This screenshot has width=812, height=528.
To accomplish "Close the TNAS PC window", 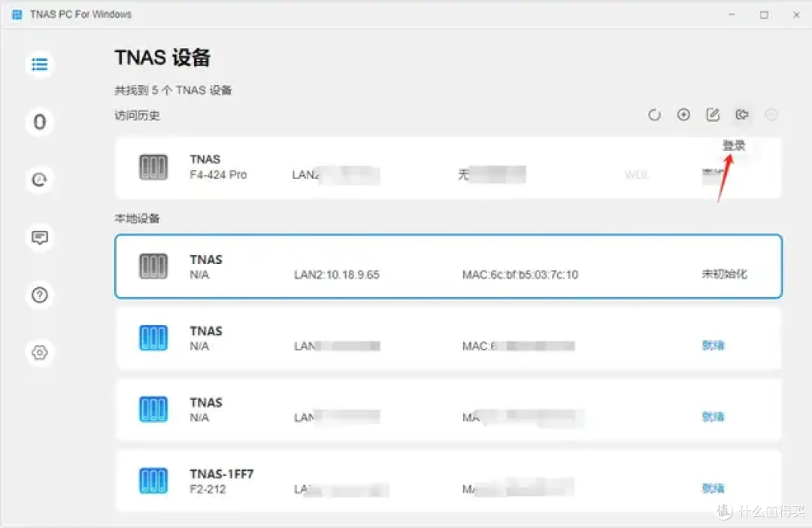I will (x=796, y=14).
